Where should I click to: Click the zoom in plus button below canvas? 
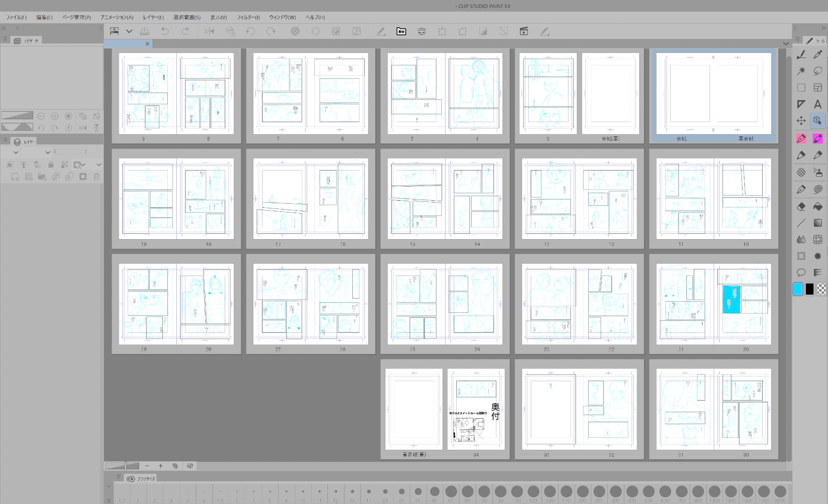[x=161, y=466]
